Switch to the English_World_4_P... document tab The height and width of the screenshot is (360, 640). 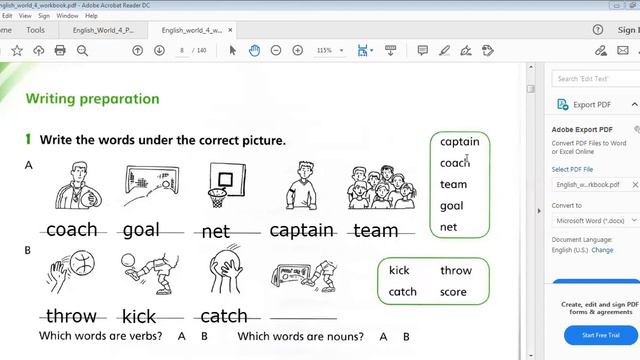(x=103, y=30)
